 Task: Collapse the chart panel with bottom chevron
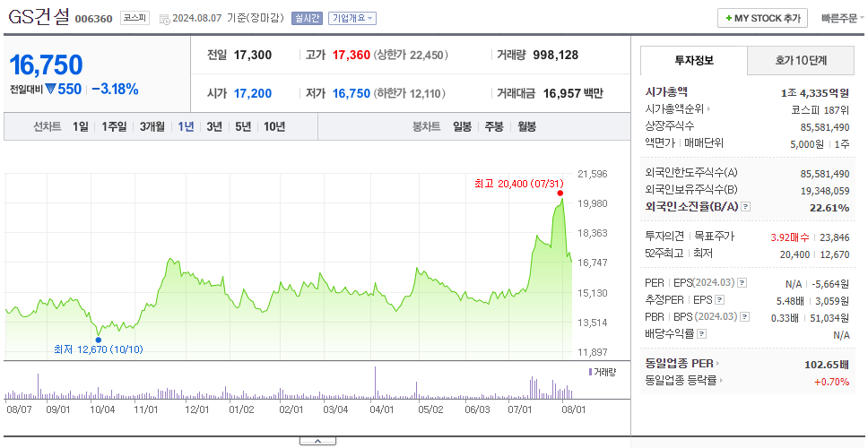click(317, 441)
